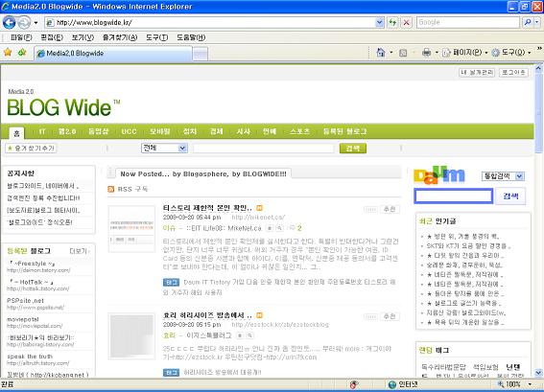Open the 도구(O) command bar dropdown

(511, 53)
